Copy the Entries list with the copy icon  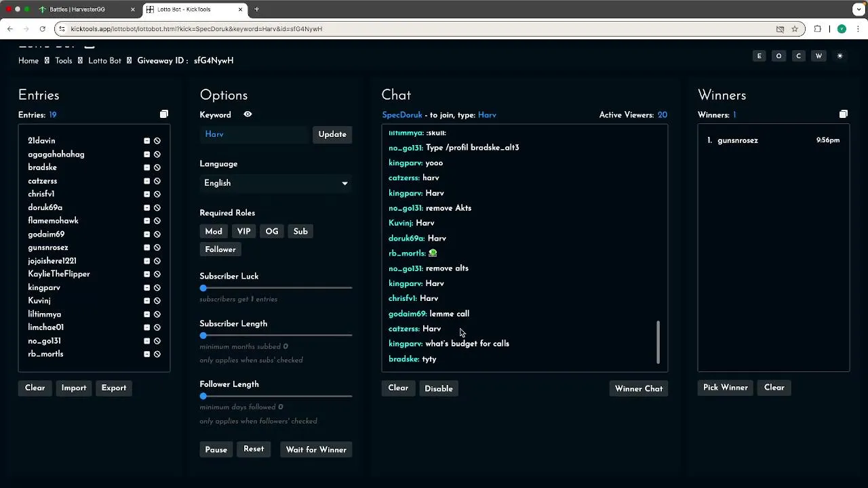(x=164, y=115)
